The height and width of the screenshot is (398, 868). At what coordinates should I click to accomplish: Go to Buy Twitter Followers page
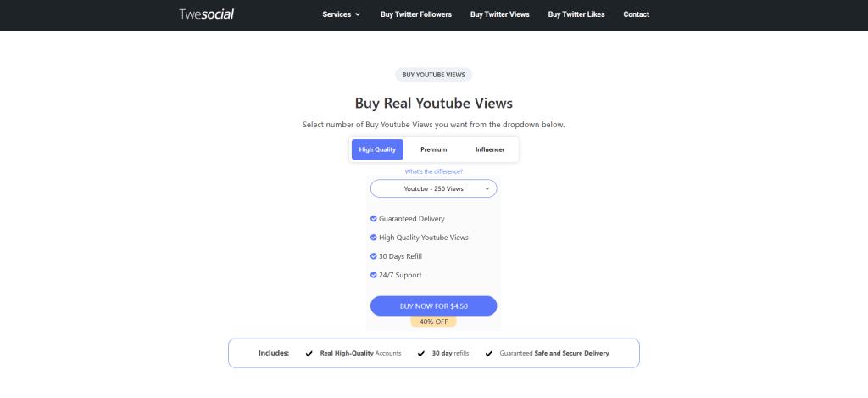pyautogui.click(x=415, y=14)
